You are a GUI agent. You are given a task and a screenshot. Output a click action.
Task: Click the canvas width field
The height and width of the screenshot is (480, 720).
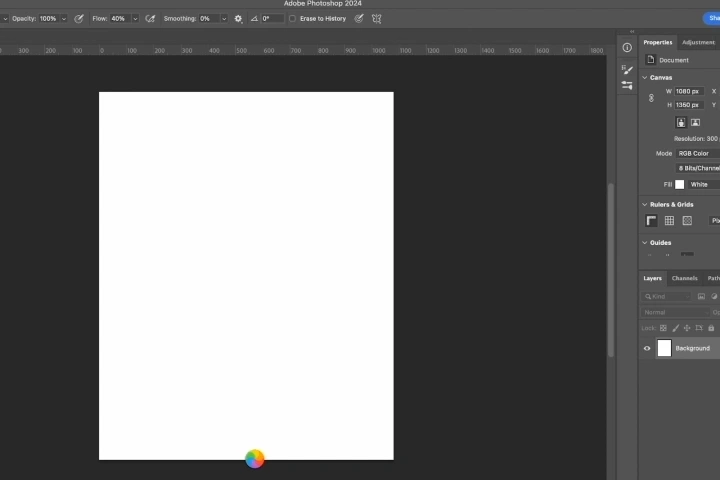689,91
